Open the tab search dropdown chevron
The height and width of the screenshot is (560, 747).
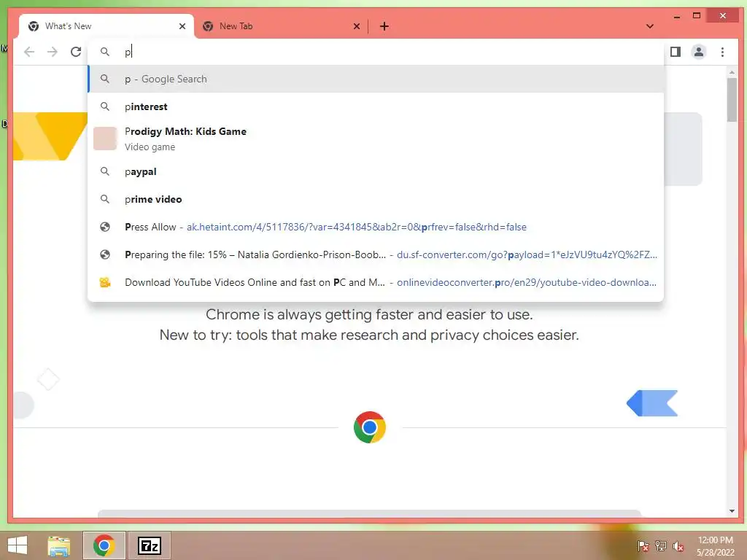650,26
